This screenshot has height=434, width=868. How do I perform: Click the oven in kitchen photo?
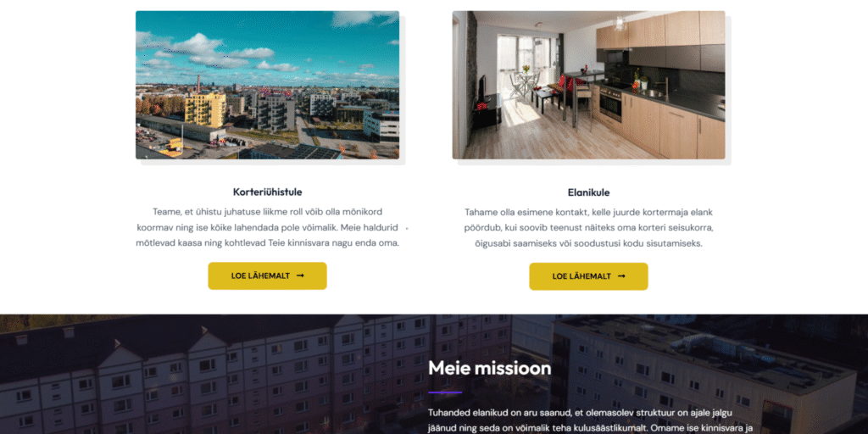(610, 103)
